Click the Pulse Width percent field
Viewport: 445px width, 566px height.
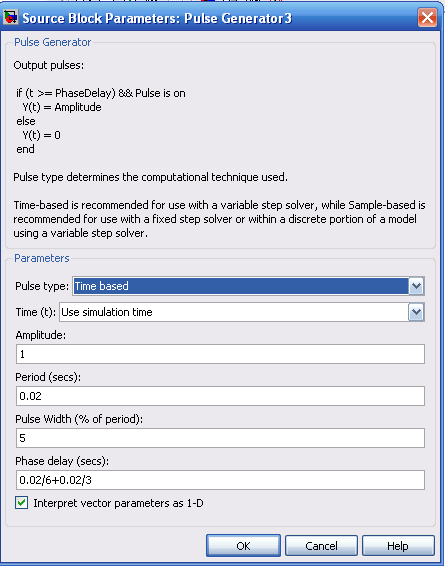(220, 438)
